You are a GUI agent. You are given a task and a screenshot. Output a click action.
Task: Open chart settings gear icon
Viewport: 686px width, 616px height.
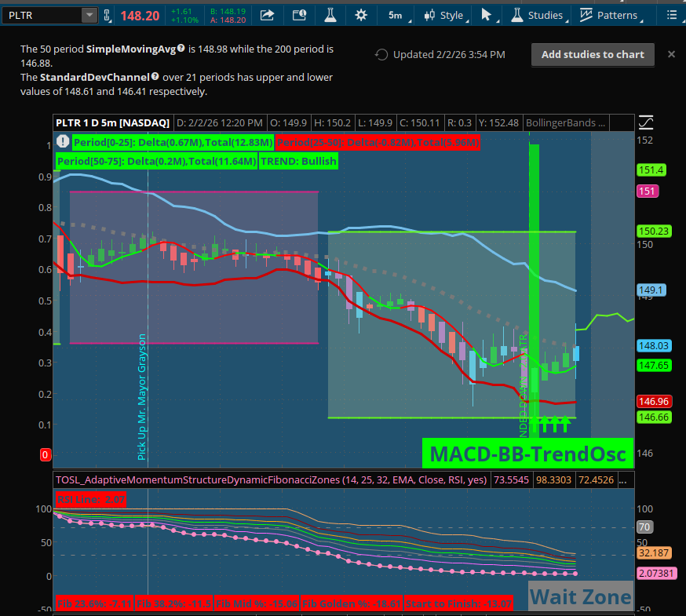(x=360, y=15)
